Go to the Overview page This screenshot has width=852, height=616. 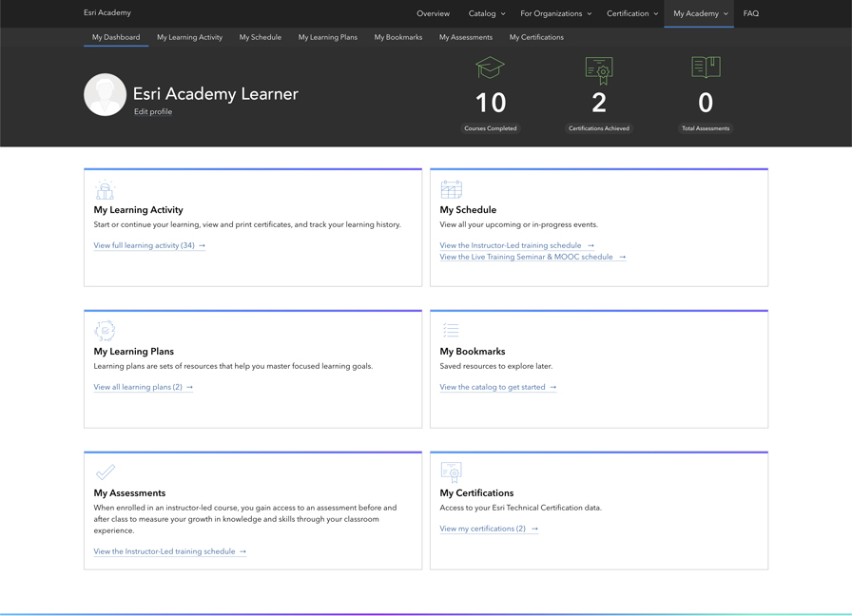pos(433,13)
